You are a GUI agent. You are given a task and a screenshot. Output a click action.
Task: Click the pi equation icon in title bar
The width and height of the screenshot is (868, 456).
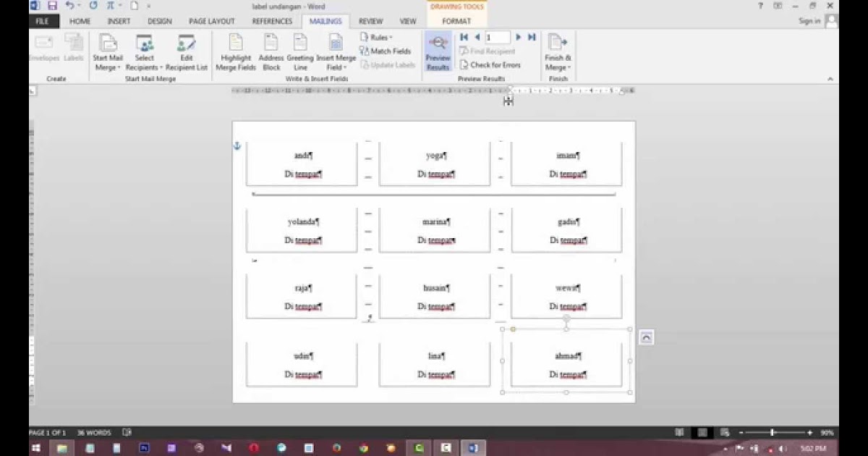[112, 5]
